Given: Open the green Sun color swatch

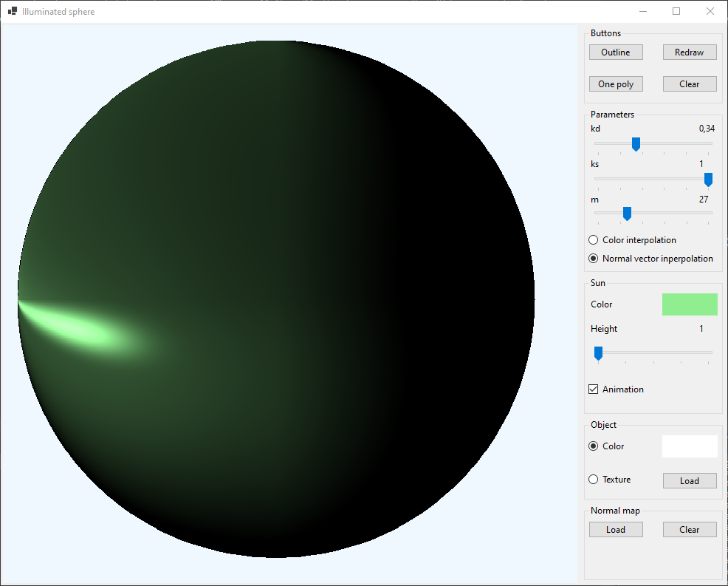Looking at the screenshot, I should [x=690, y=304].
